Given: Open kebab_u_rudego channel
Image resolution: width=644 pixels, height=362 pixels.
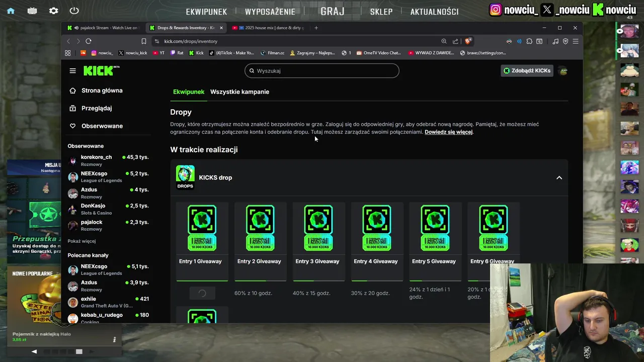Looking at the screenshot, I should [x=108, y=318].
